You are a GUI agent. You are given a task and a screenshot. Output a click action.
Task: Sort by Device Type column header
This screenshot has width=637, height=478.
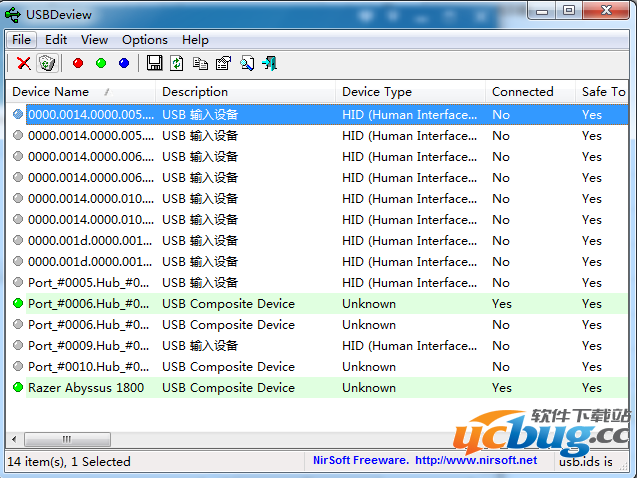tap(410, 92)
